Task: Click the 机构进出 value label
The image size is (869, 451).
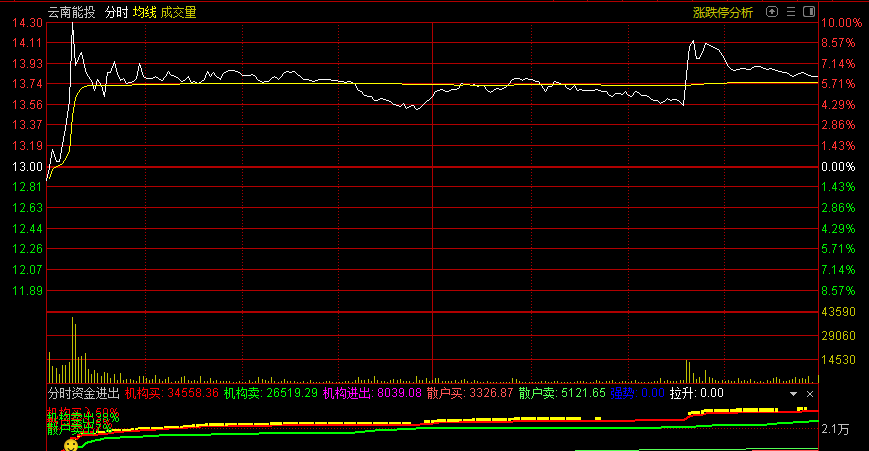Action: coord(372,394)
